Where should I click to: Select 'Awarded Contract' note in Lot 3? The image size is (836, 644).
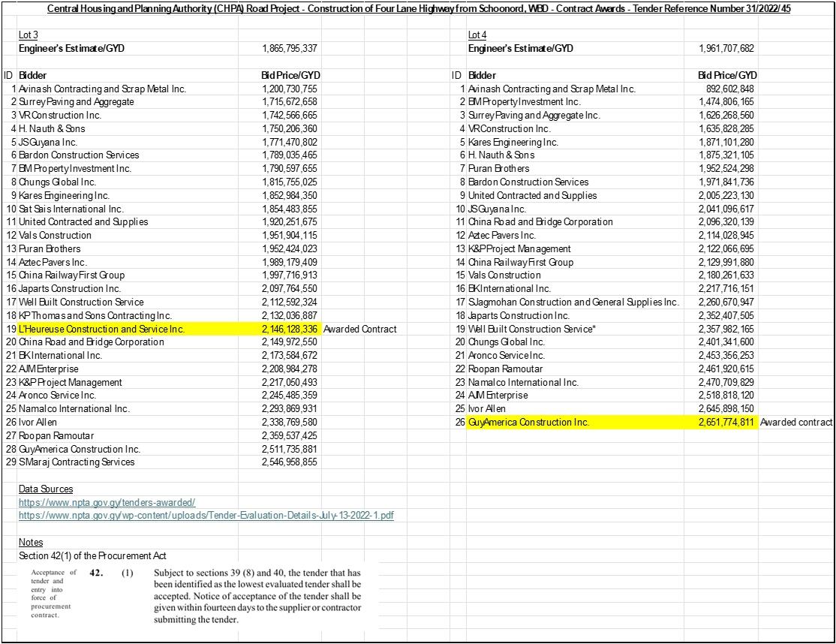tap(360, 329)
